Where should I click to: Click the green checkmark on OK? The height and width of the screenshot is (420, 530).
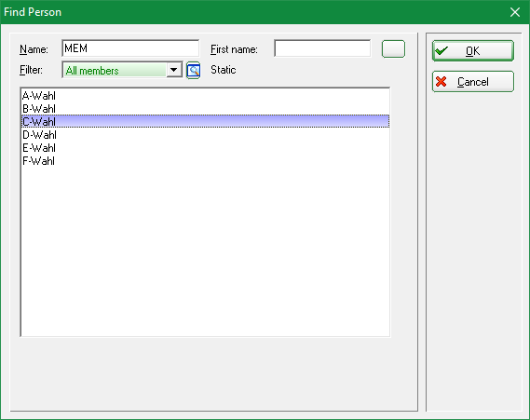pos(442,50)
